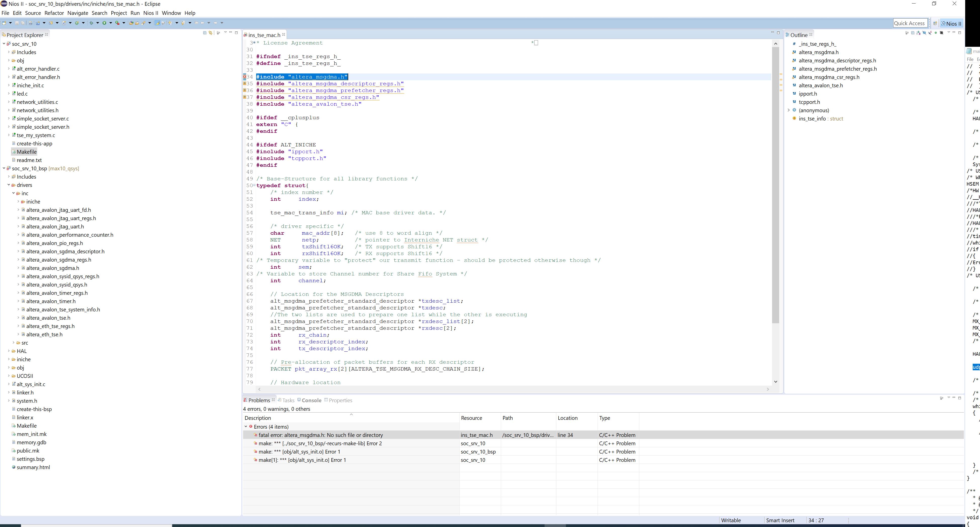Screen dimensions: 980x527
Task: Collapse all in Project Explorer toolbar
Action: pos(205,33)
